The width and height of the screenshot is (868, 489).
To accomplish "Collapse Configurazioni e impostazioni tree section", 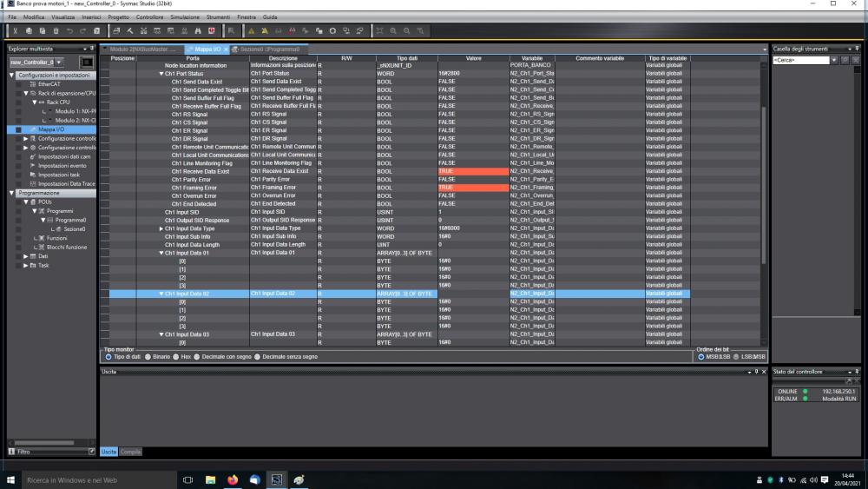I will coord(11,76).
